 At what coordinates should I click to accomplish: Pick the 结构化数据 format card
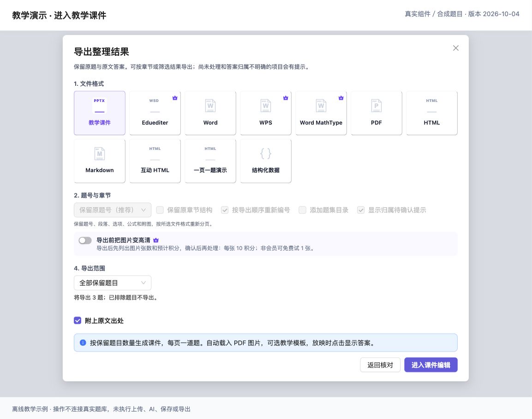coord(266,161)
